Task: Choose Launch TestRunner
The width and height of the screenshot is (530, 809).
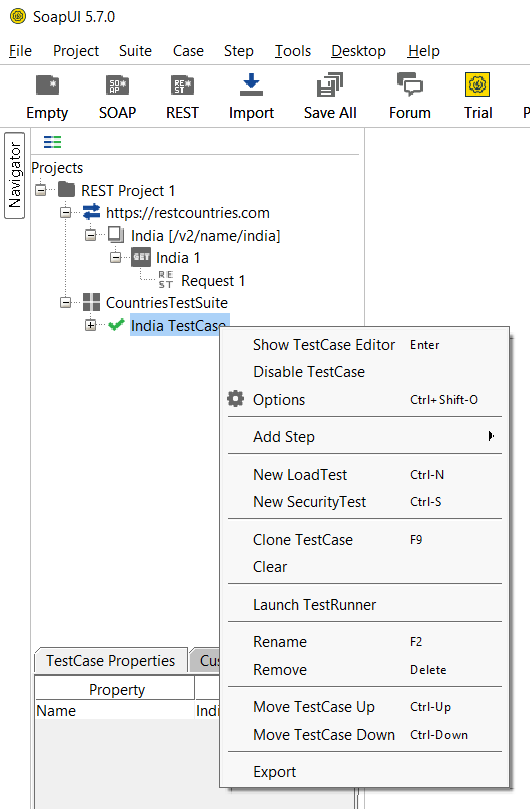Action: 365,605
